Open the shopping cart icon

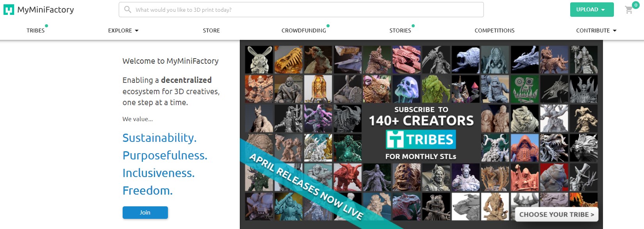[x=629, y=10]
